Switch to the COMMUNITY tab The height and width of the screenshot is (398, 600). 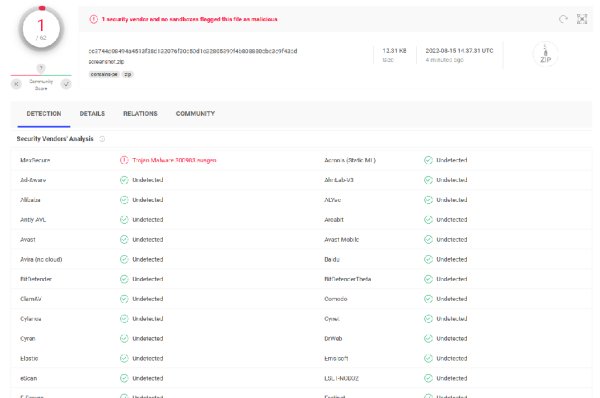point(195,114)
